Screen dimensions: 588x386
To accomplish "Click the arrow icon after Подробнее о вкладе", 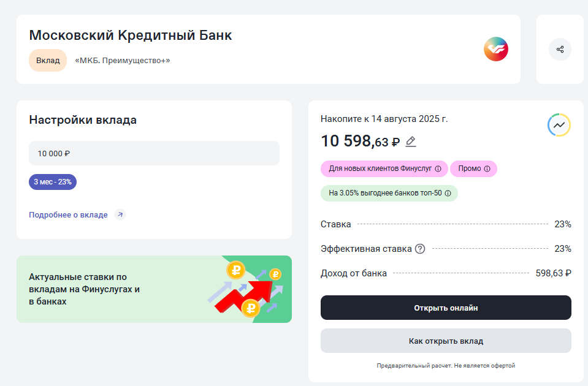I will pyautogui.click(x=120, y=214).
